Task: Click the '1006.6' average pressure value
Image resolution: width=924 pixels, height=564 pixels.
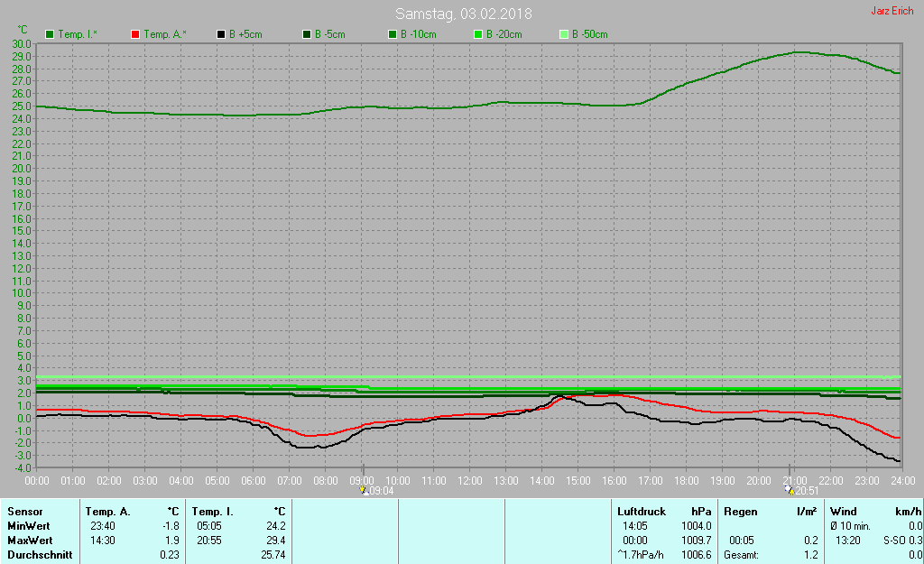Action: pos(697,555)
